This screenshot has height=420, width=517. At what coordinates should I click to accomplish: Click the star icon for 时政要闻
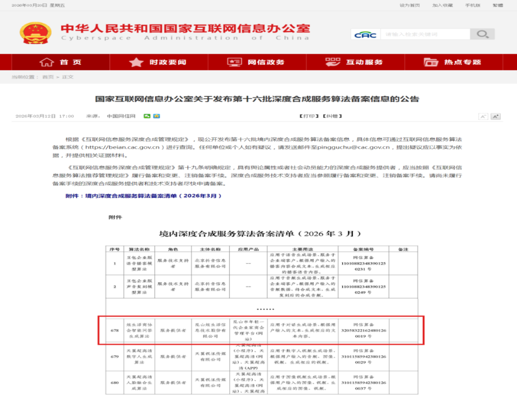coord(136,62)
